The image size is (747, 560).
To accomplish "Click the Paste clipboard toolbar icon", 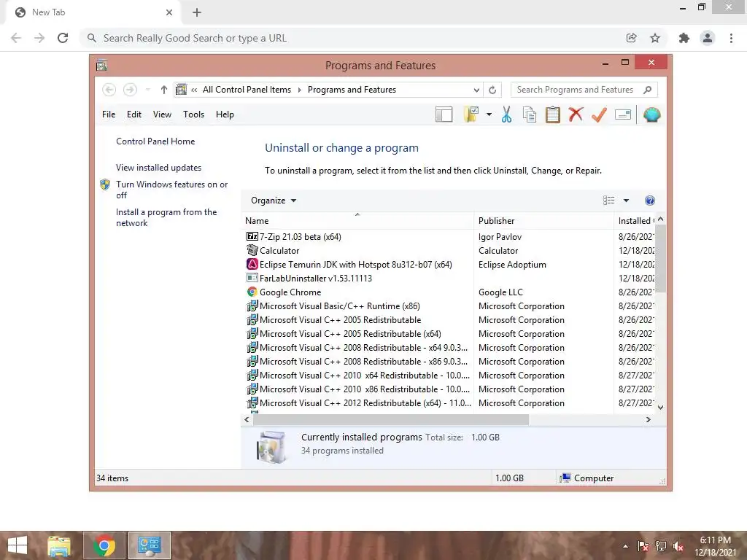I will [553, 114].
